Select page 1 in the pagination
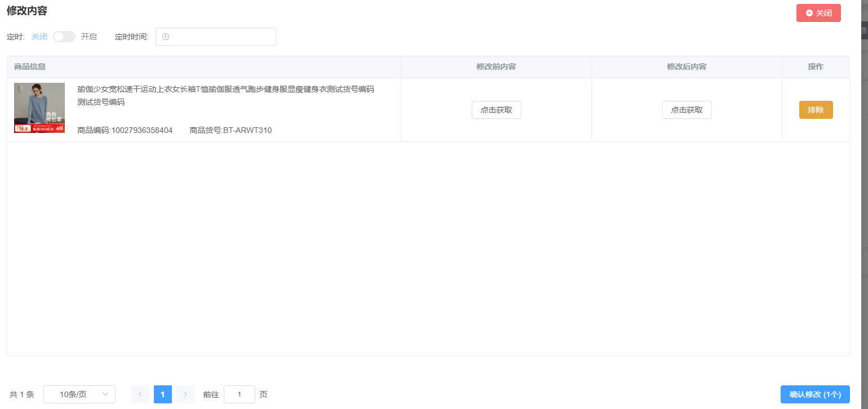This screenshot has height=409, width=868. tap(163, 394)
